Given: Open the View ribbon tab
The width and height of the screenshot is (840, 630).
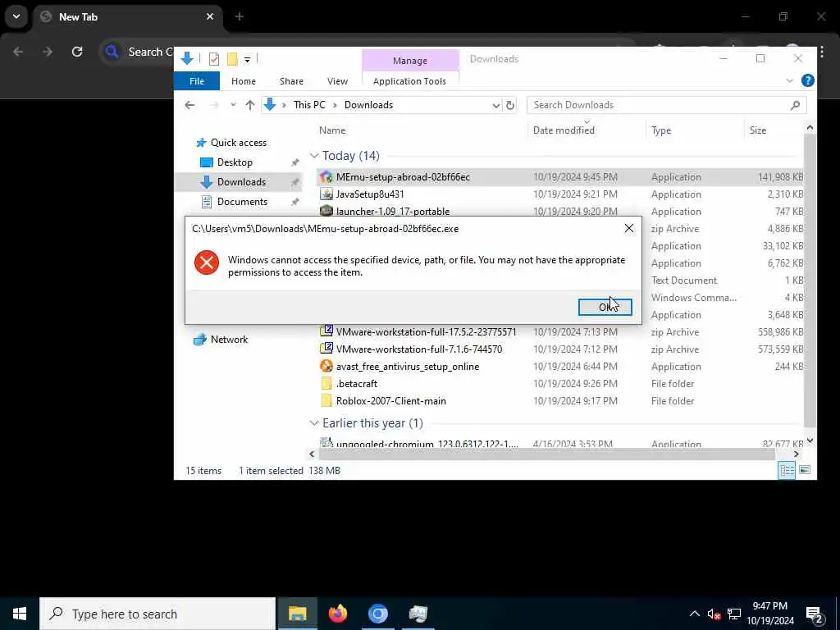Looking at the screenshot, I should tap(337, 81).
